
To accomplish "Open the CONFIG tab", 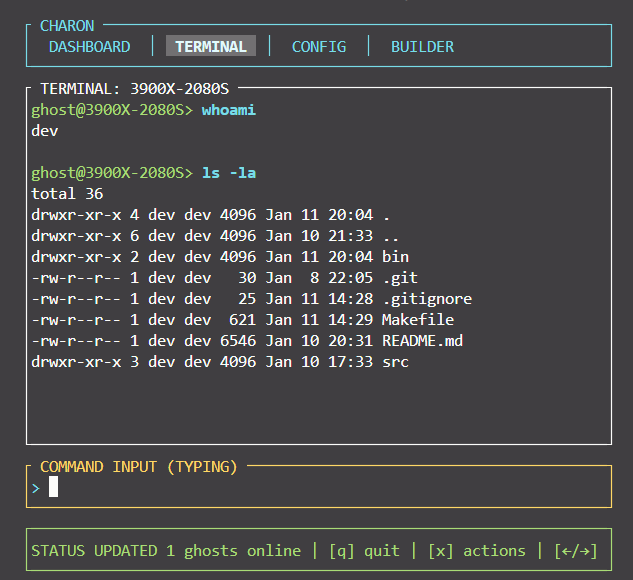I will pos(319,46).
